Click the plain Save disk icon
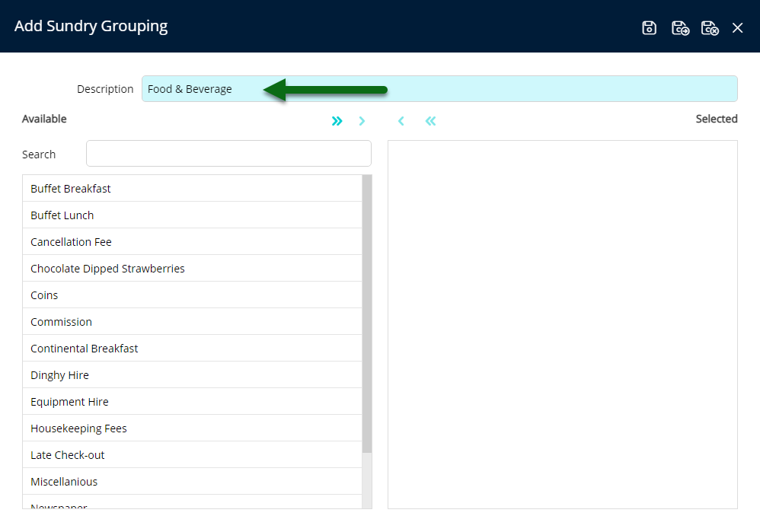This screenshot has width=760, height=532. click(x=649, y=28)
